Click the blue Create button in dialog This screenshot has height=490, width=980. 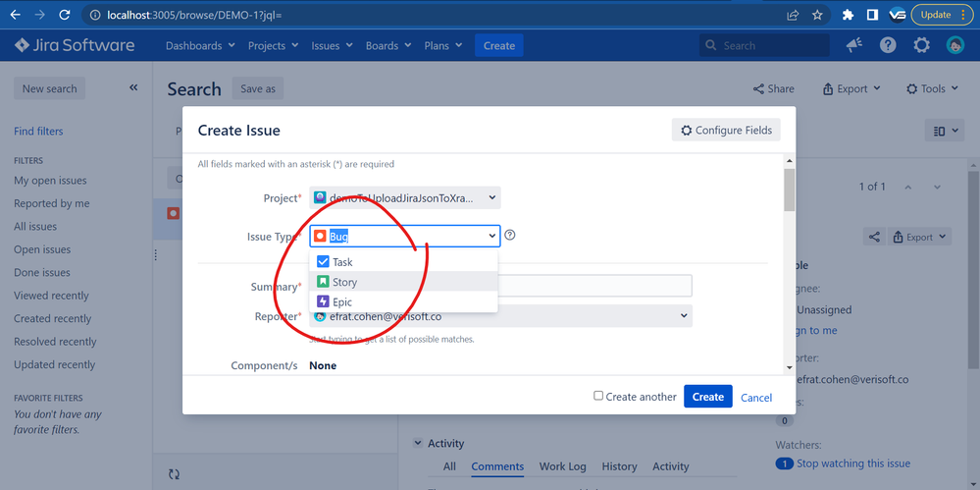(x=707, y=397)
